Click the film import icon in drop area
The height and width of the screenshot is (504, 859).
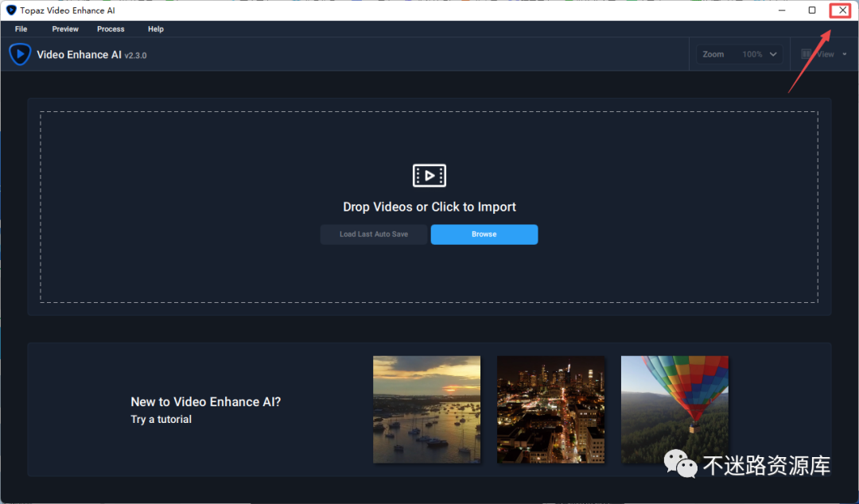coord(429,176)
